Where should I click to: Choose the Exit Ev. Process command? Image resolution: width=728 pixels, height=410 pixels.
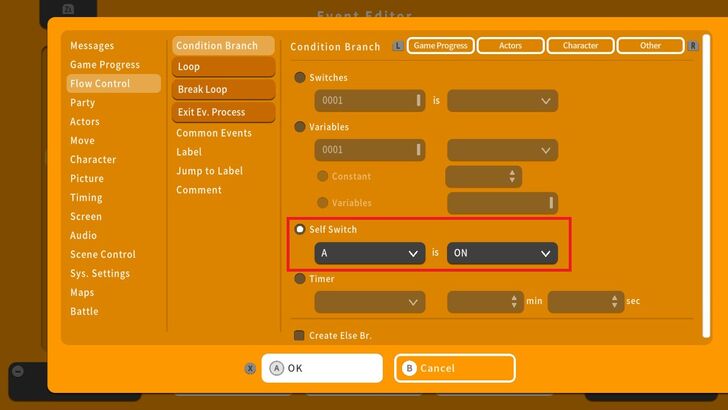coord(223,112)
